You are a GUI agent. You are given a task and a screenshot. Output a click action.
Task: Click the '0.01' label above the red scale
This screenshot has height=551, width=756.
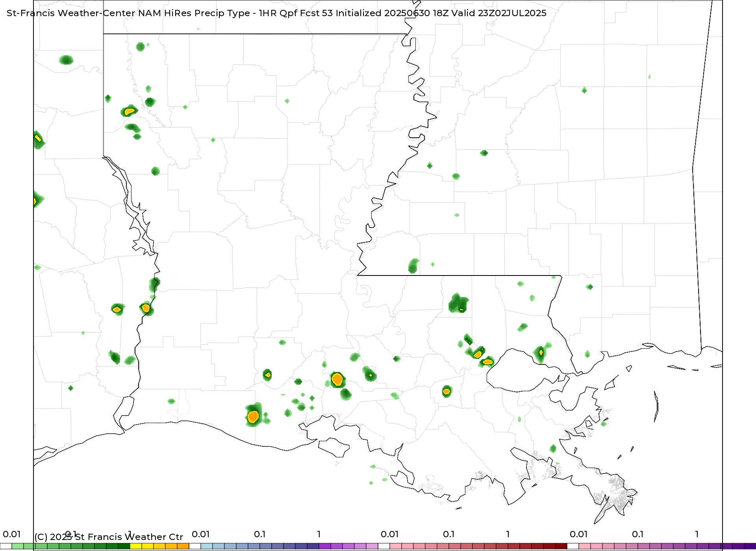[x=390, y=534]
